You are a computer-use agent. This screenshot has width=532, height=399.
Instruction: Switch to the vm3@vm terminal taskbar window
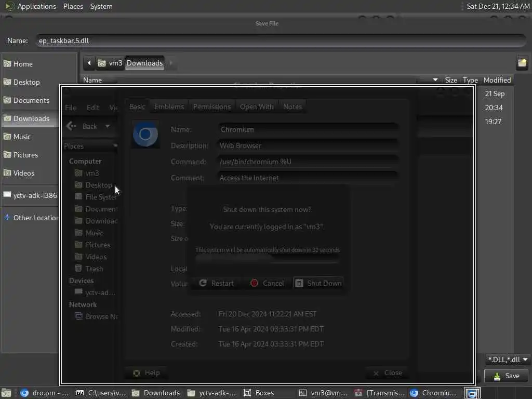coord(323,393)
